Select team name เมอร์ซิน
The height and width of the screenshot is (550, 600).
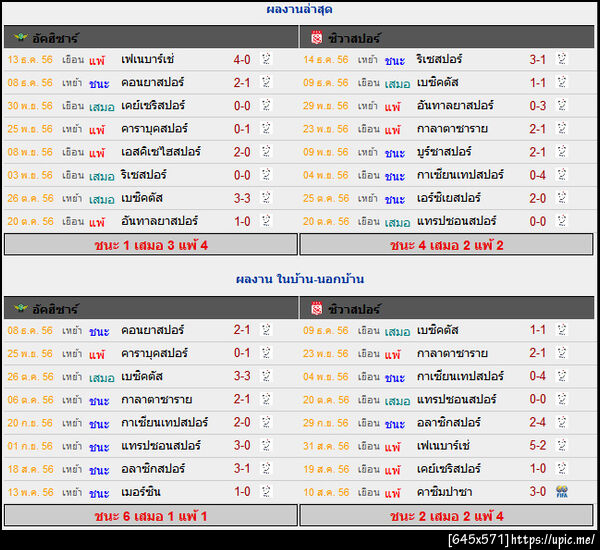coord(140,492)
